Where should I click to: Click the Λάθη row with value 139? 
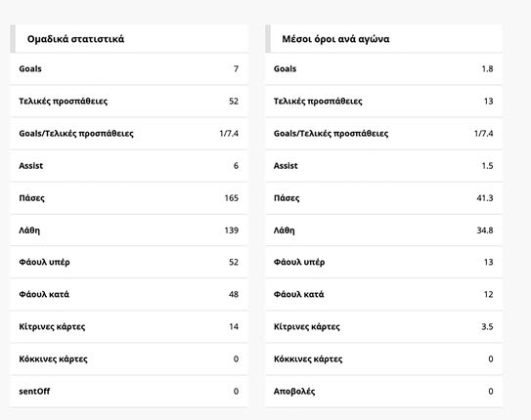pyautogui.click(x=129, y=231)
